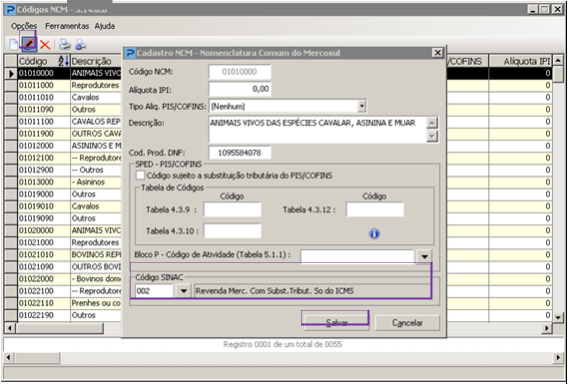Click the sort icon in Código column header
568x385 pixels.
(63, 61)
